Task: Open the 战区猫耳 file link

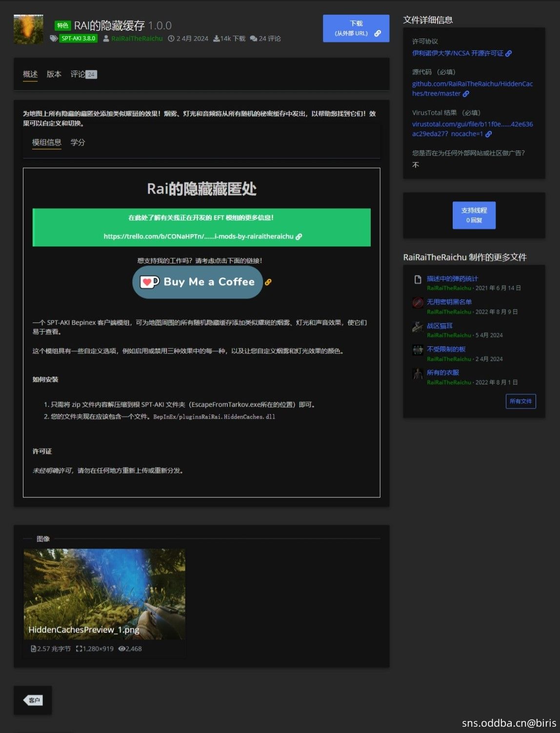Action: pyautogui.click(x=440, y=326)
